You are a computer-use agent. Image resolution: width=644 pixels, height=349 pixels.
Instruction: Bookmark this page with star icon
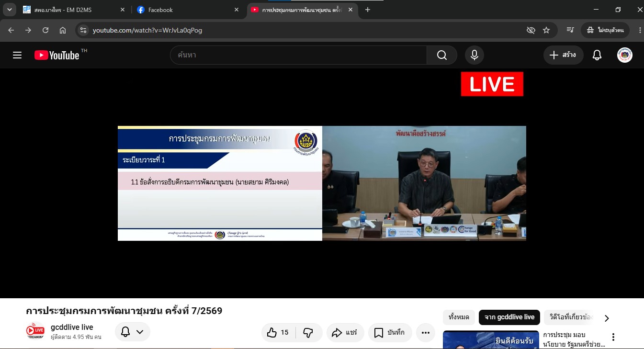(546, 30)
